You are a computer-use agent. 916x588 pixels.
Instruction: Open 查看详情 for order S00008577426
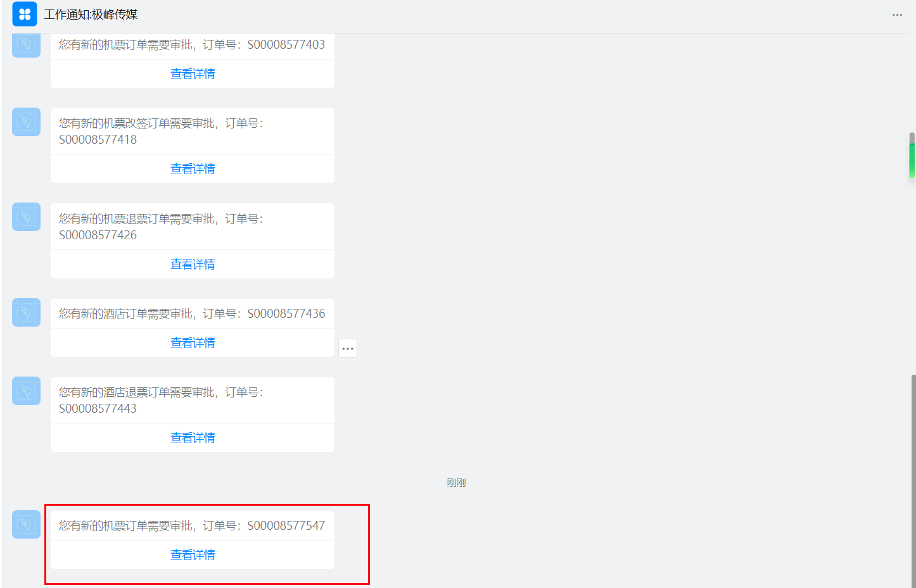tap(193, 264)
